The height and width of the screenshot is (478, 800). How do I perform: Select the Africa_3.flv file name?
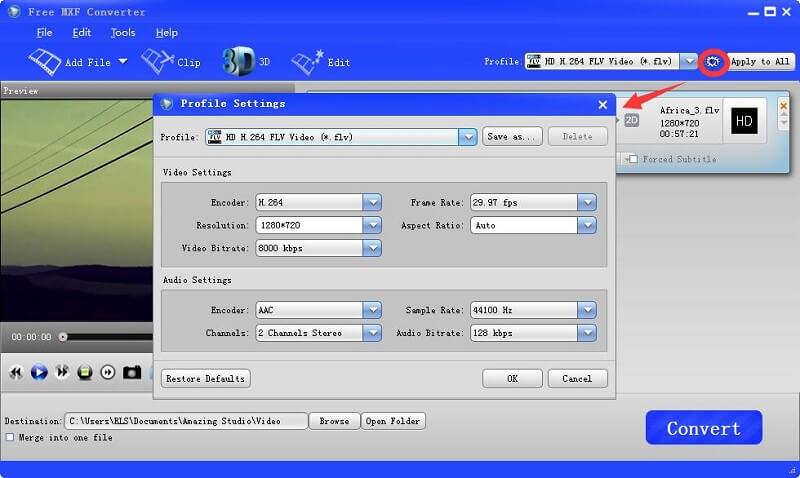tap(689, 110)
